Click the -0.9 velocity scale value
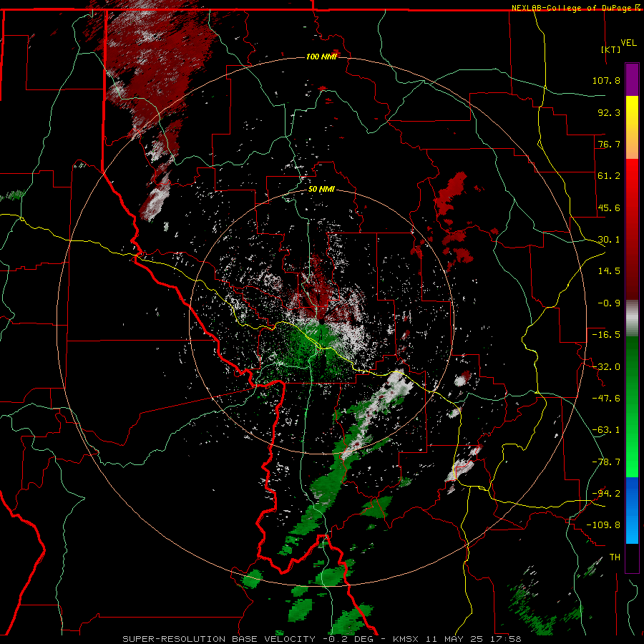The image size is (644, 644). point(609,303)
